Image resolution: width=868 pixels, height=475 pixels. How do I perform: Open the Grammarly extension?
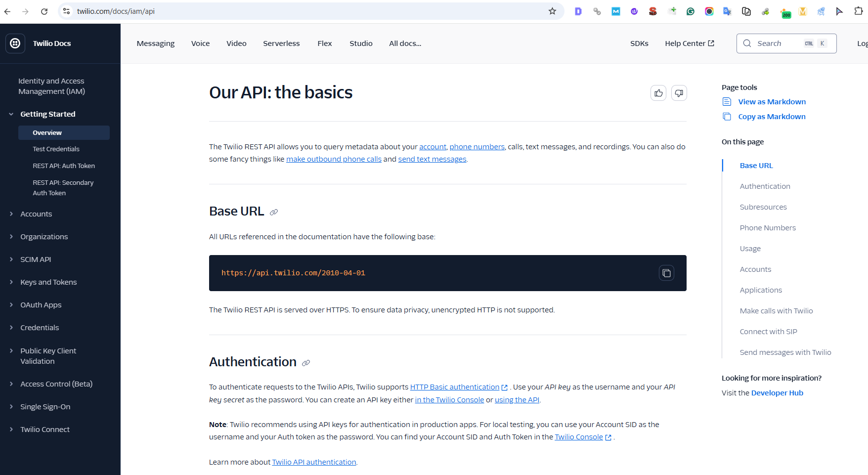pyautogui.click(x=691, y=11)
